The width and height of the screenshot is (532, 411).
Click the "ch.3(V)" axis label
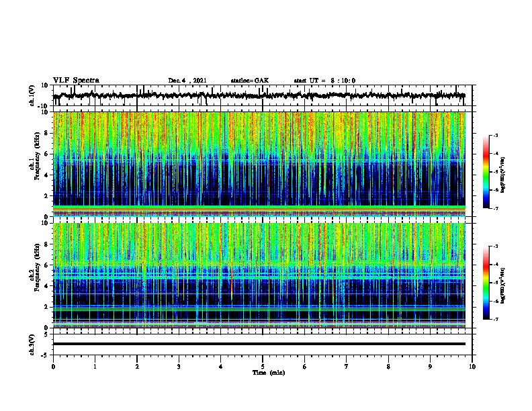[32, 345]
